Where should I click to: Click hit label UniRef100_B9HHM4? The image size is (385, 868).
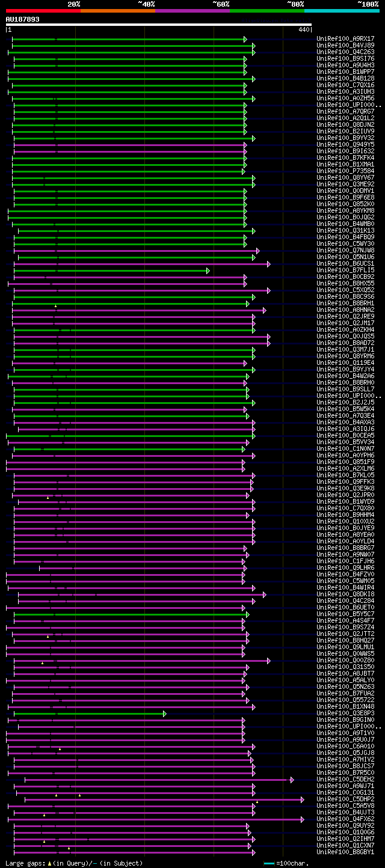pyautogui.click(x=345, y=515)
